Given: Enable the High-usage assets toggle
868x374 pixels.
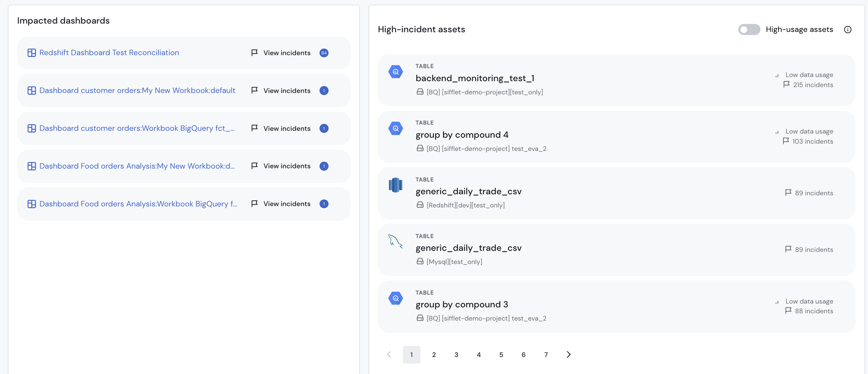Looking at the screenshot, I should [x=749, y=29].
